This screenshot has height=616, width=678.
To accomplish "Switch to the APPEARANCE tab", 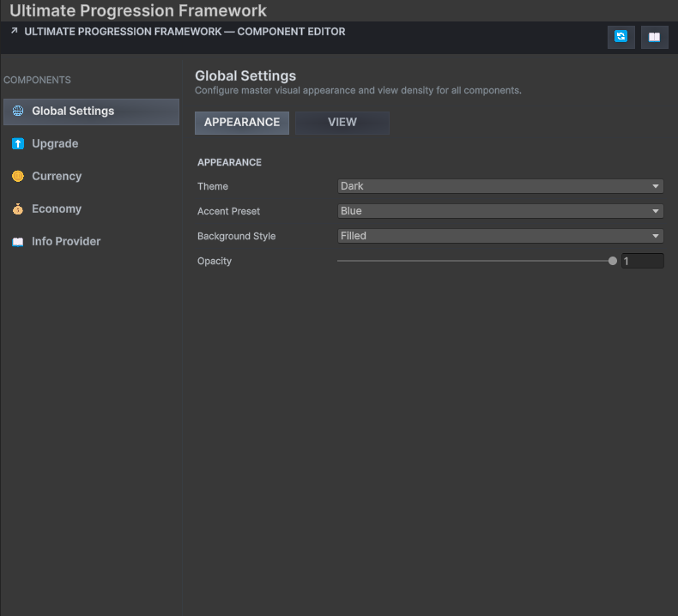I will [242, 123].
